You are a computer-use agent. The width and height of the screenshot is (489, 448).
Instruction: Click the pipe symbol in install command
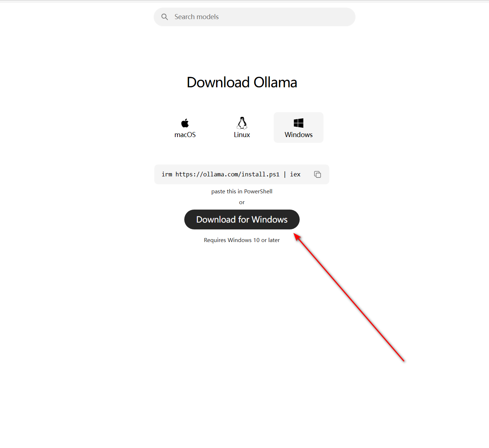pyautogui.click(x=285, y=174)
